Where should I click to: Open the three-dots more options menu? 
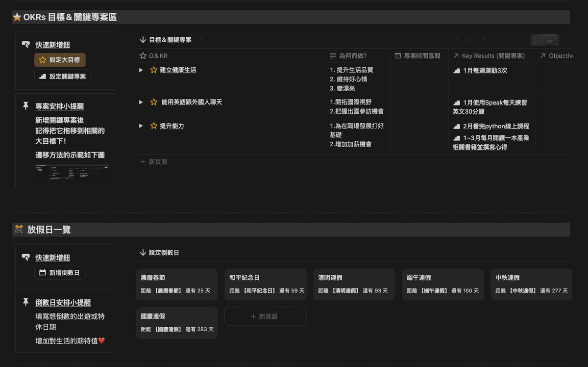click(522, 40)
